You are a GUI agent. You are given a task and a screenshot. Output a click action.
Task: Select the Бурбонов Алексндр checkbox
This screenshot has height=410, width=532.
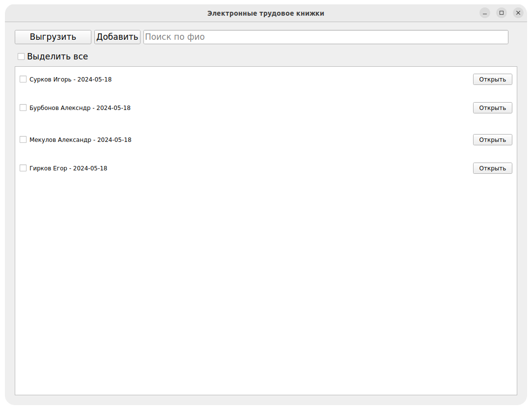click(x=23, y=108)
